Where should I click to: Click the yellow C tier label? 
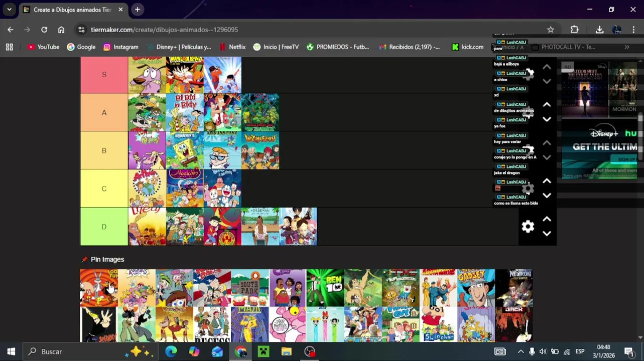[104, 189]
